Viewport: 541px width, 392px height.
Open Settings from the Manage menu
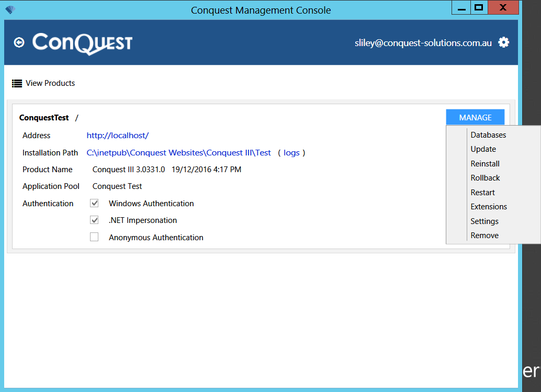tap(484, 221)
